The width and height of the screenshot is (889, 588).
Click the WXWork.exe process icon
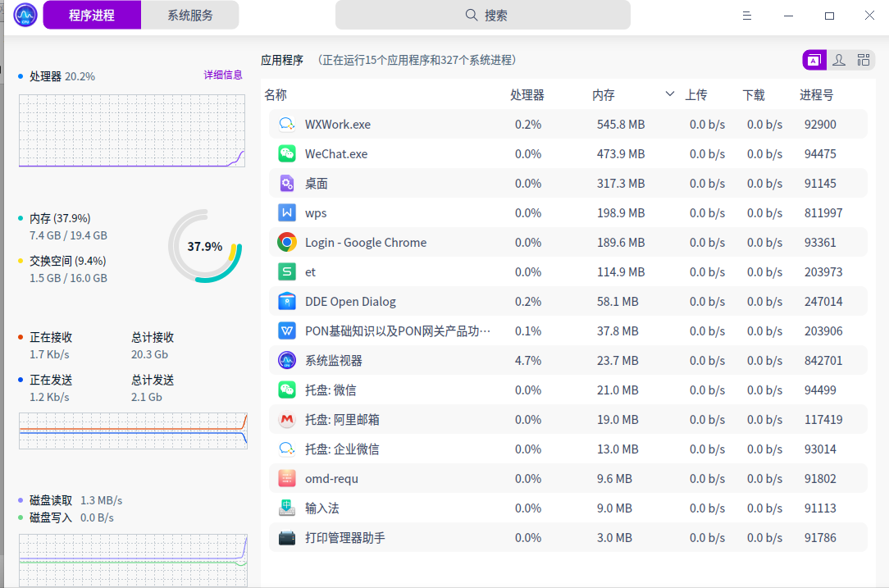click(x=287, y=125)
